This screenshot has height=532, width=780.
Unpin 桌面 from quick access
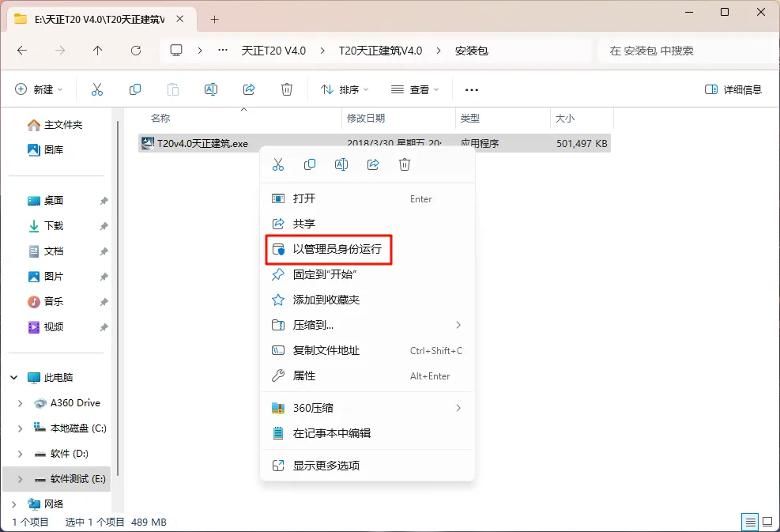pos(104,201)
